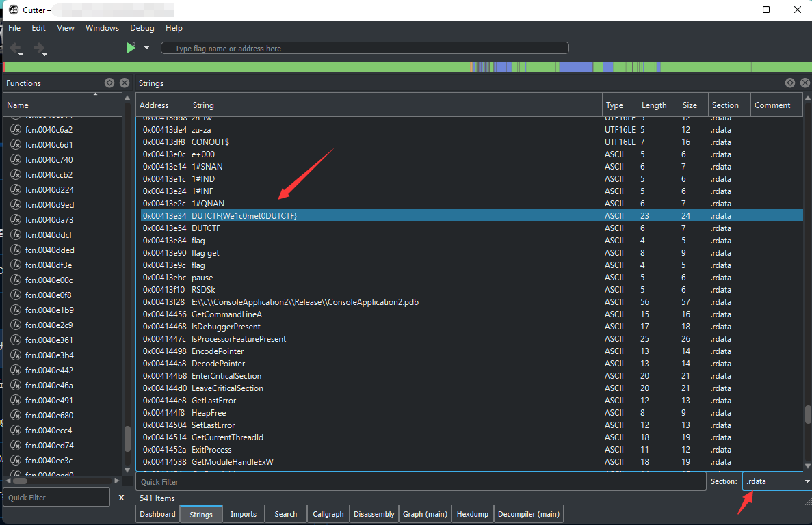Close the Strings panel

pos(804,83)
